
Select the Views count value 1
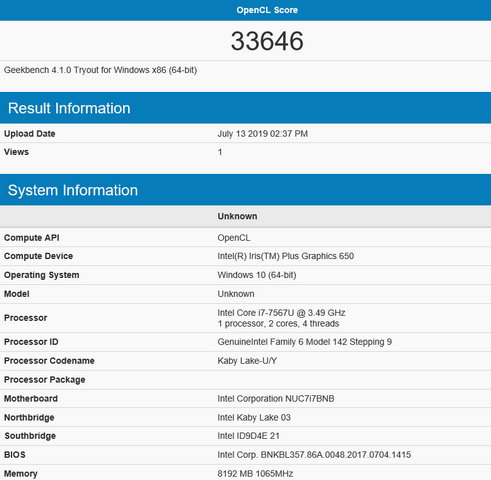[220, 152]
